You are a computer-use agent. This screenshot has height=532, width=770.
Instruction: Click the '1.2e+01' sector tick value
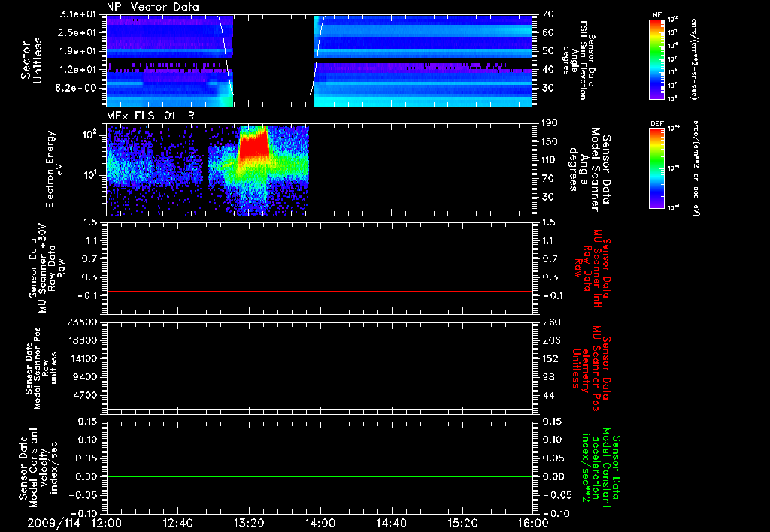tap(78, 70)
